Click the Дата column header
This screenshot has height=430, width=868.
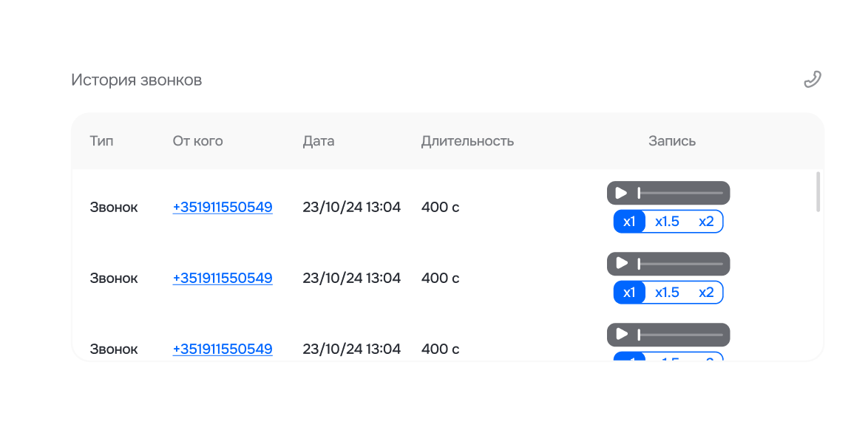coord(319,141)
